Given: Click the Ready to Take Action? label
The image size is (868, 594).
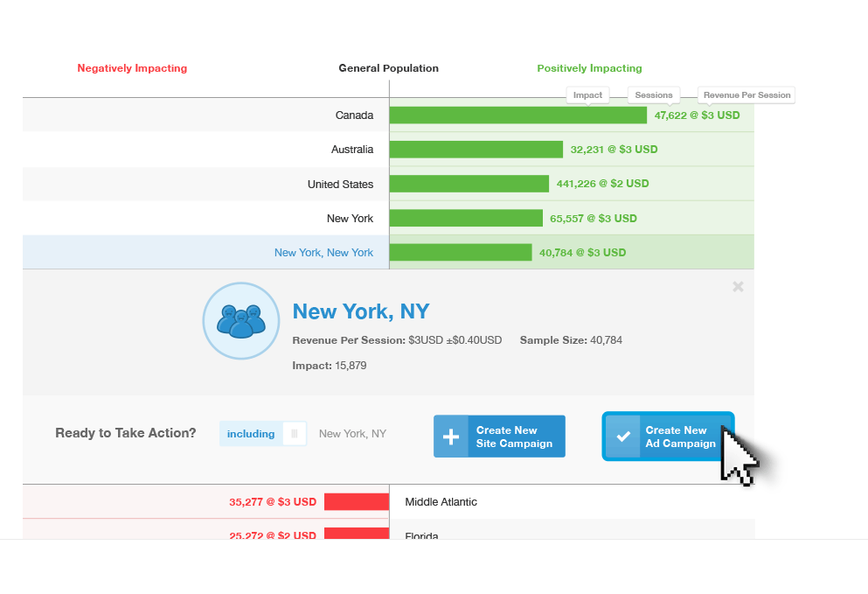Looking at the screenshot, I should click(126, 433).
